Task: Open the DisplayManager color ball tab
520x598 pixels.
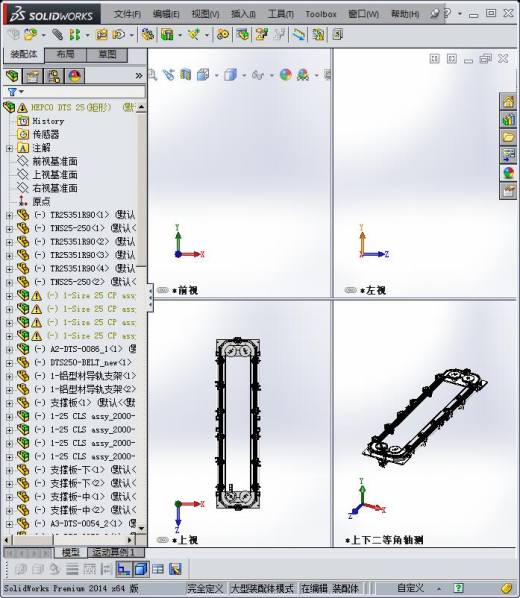Action: [x=75, y=76]
